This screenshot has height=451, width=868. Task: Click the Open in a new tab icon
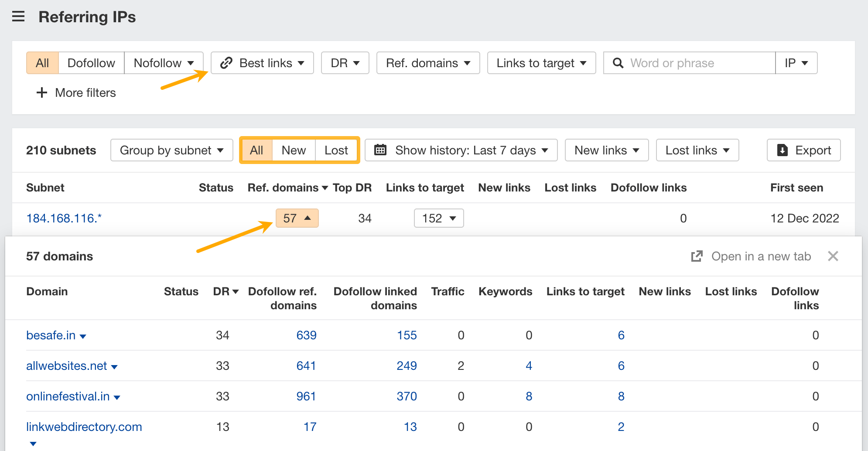[x=697, y=256]
